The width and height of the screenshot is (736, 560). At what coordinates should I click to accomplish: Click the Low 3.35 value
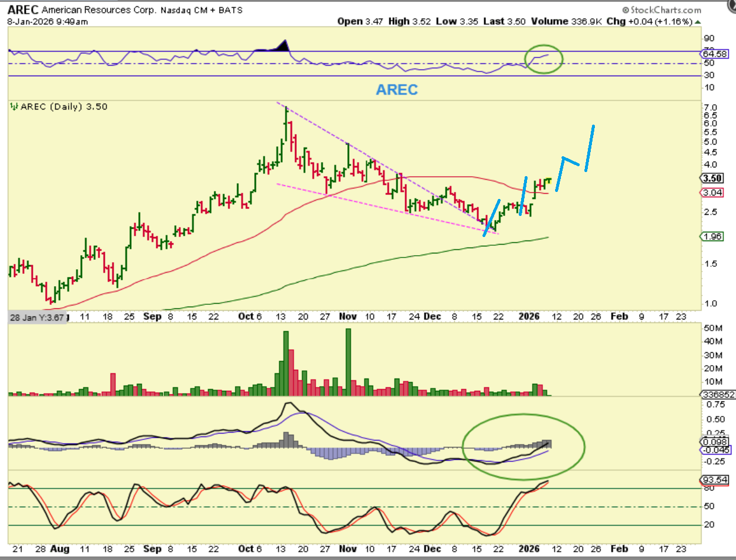[457, 21]
